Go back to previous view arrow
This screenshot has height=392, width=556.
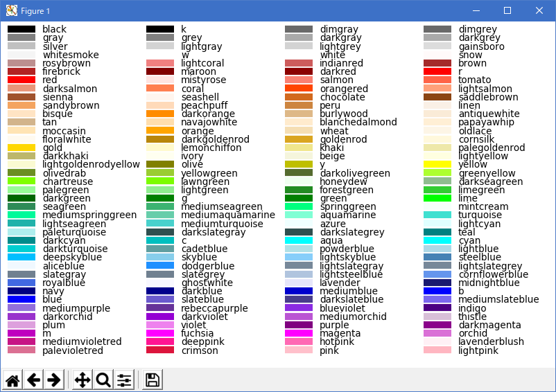[x=33, y=380]
